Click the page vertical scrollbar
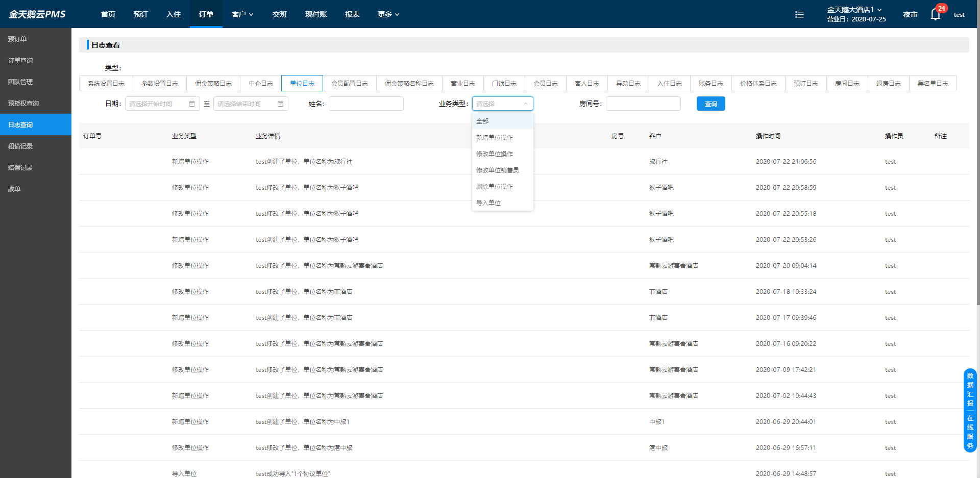The image size is (980, 478). pos(978,153)
